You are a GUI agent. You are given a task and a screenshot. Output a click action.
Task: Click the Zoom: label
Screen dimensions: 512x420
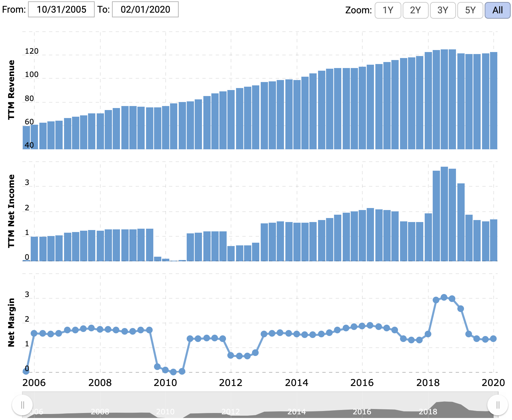tap(358, 10)
